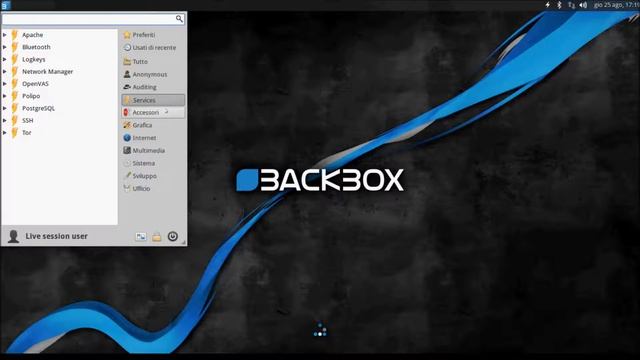Image resolution: width=640 pixels, height=360 pixels.
Task: Click the power logout icon
Action: point(173,236)
